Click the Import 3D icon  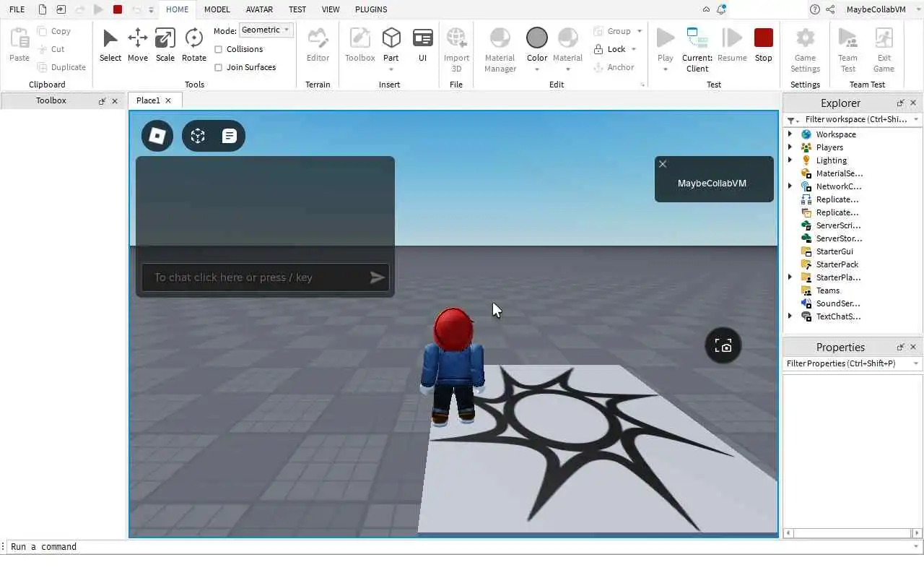456,38
